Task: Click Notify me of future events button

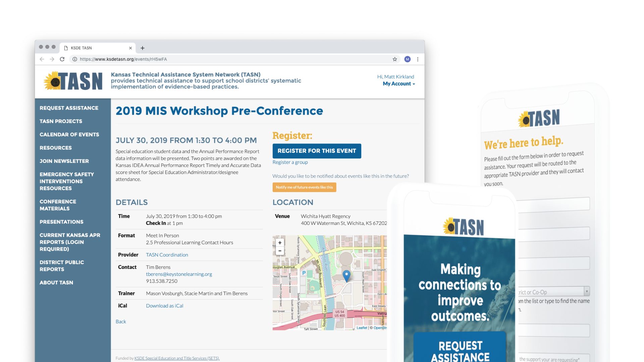Action: click(304, 187)
